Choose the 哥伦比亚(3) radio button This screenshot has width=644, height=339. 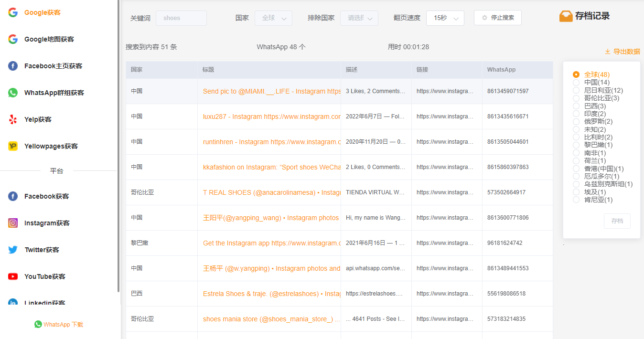pyautogui.click(x=576, y=98)
